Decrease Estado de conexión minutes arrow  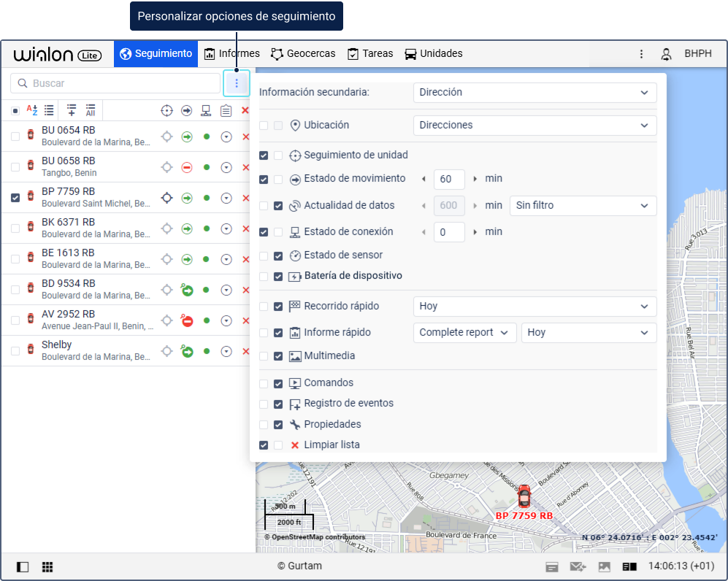click(x=424, y=232)
